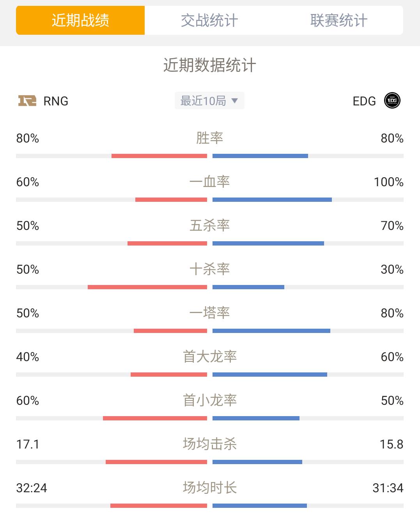Click the 近期数据统计 heading

click(209, 65)
